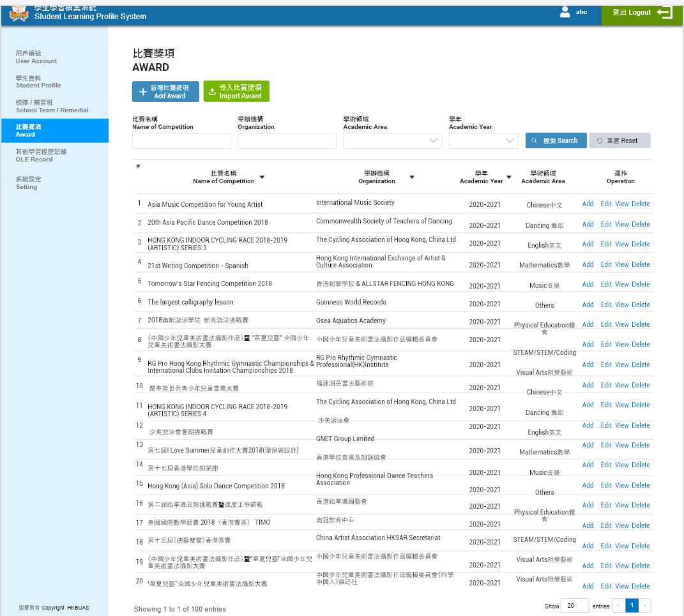Click the Name of Competition search field

click(181, 141)
